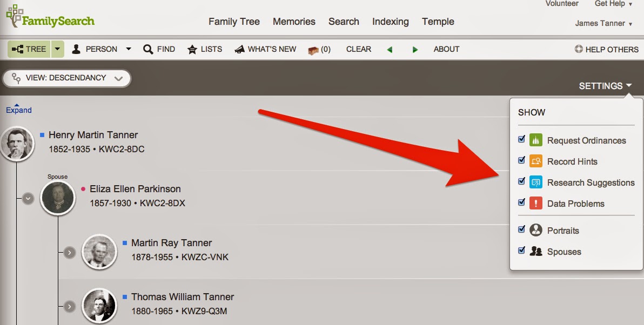This screenshot has height=325, width=644.
Task: Click the green back arrow
Action: pyautogui.click(x=390, y=50)
